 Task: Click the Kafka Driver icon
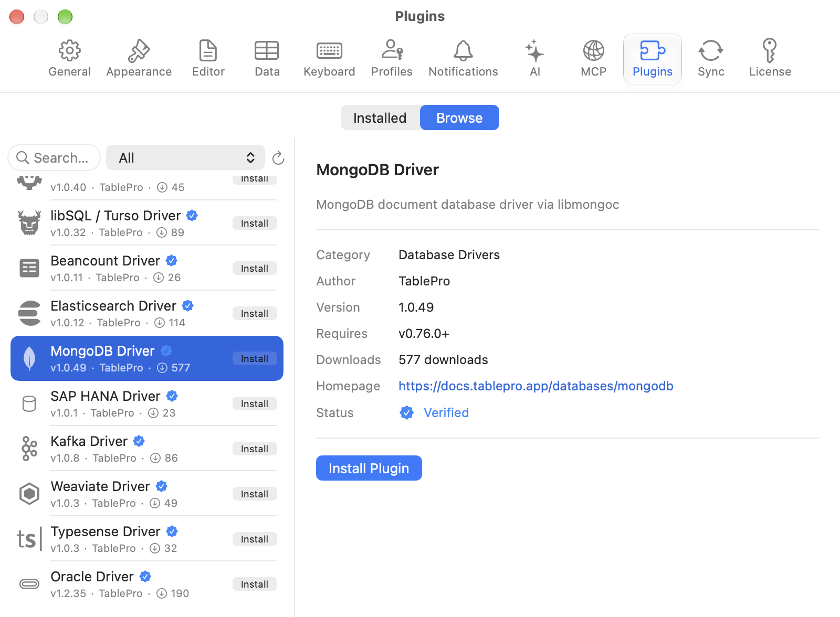click(x=29, y=449)
